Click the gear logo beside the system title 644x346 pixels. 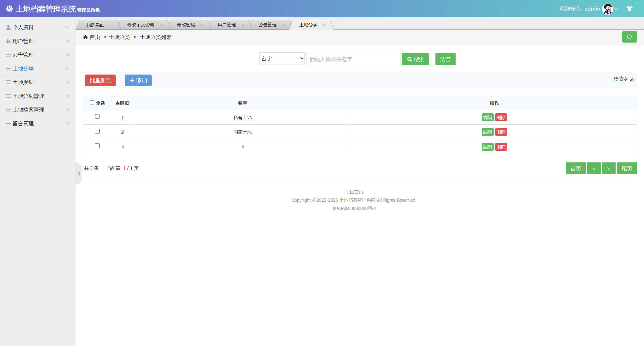coord(9,9)
